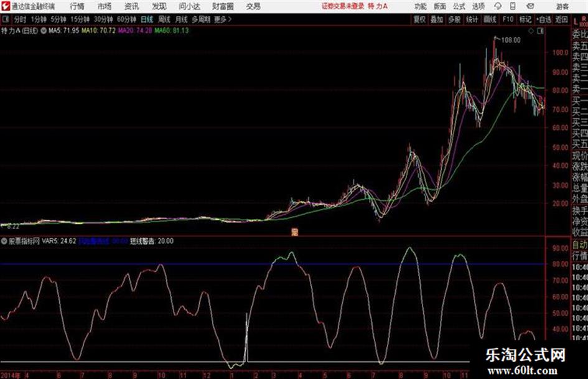Click the 证券交易未登录 status link
This screenshot has width=588, height=379.
click(x=343, y=6)
